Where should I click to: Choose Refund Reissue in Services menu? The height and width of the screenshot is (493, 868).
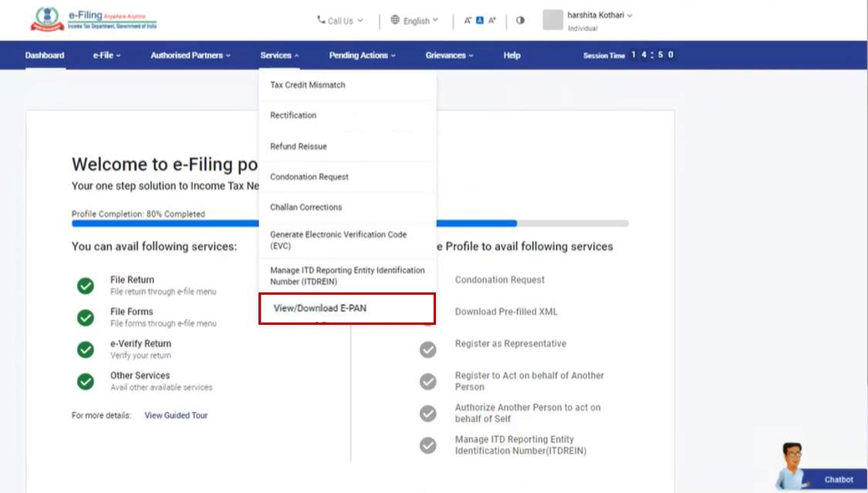click(299, 147)
